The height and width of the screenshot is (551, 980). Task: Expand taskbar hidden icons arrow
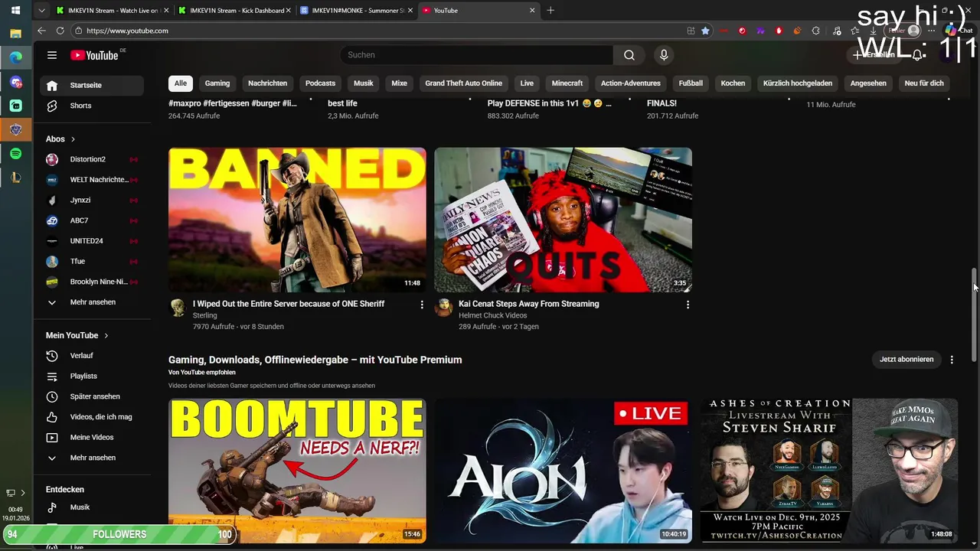coord(23,493)
